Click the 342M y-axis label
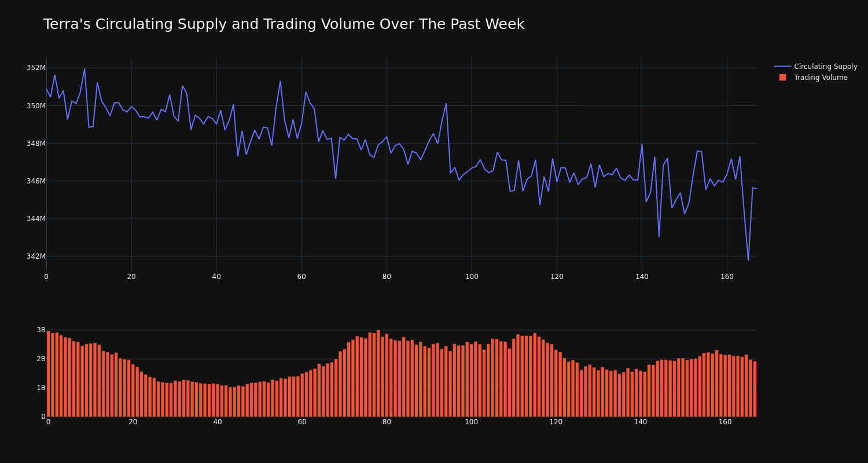This screenshot has width=868, height=463. click(x=36, y=256)
